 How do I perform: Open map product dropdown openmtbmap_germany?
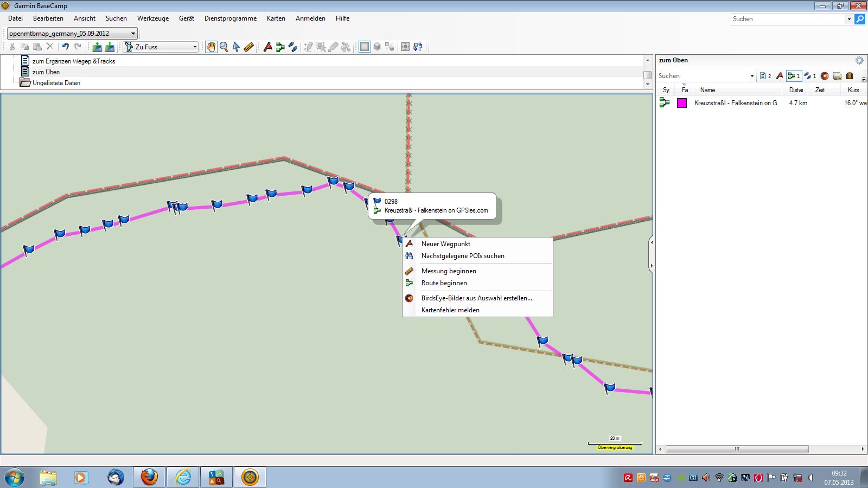pyautogui.click(x=72, y=33)
